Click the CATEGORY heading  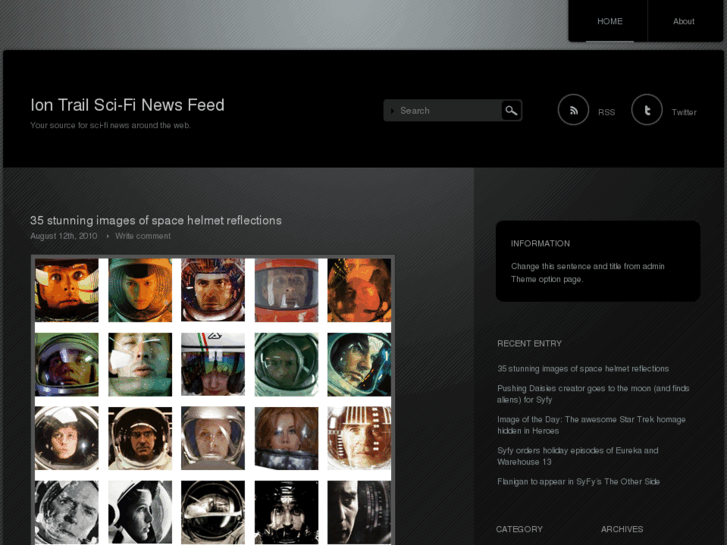(519, 529)
